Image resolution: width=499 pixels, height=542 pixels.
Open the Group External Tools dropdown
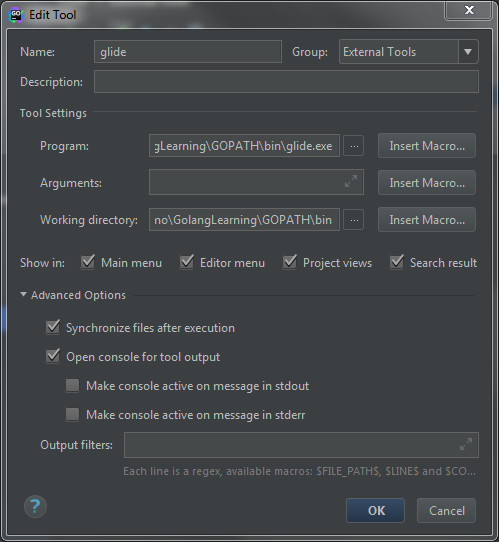coord(409,52)
